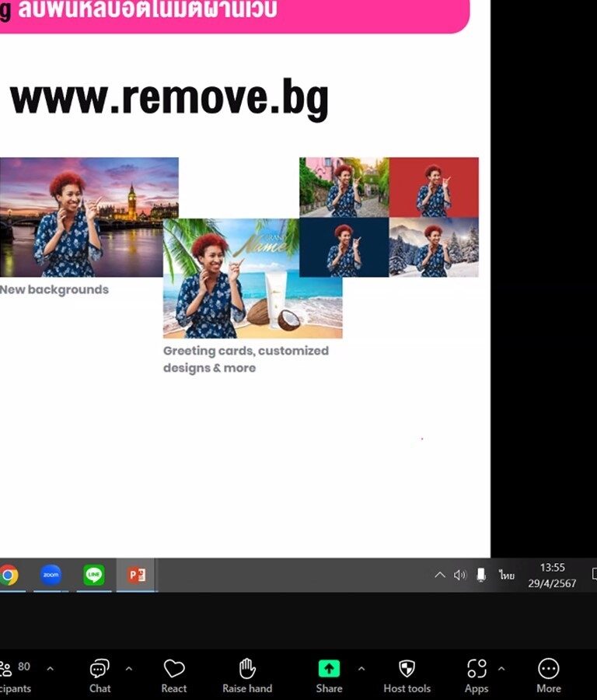Expand the Chat options caret
The width and height of the screenshot is (597, 700).
[128, 669]
